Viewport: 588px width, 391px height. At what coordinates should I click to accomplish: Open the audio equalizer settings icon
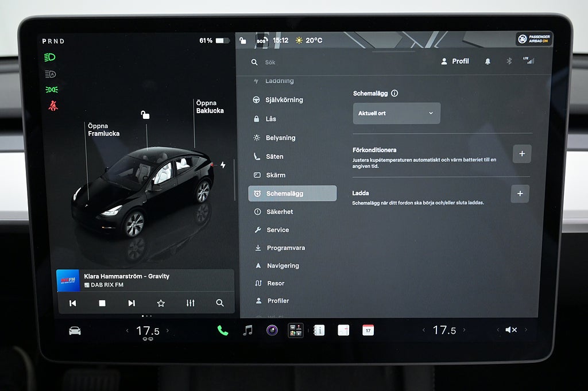pos(191,303)
